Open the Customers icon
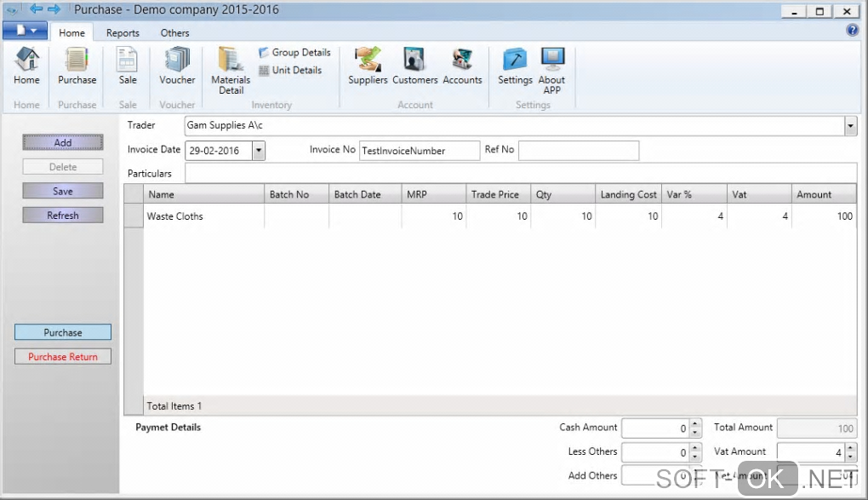 tap(414, 66)
